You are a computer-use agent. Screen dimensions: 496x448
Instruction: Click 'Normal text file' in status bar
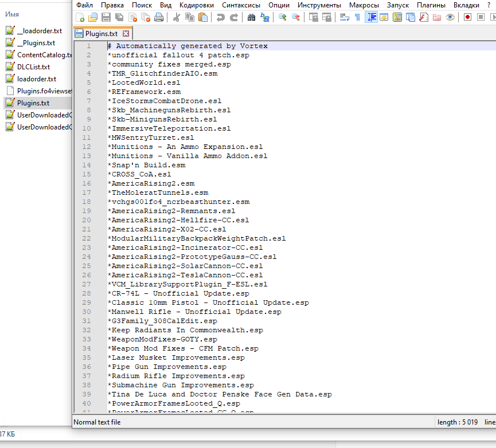[97, 422]
